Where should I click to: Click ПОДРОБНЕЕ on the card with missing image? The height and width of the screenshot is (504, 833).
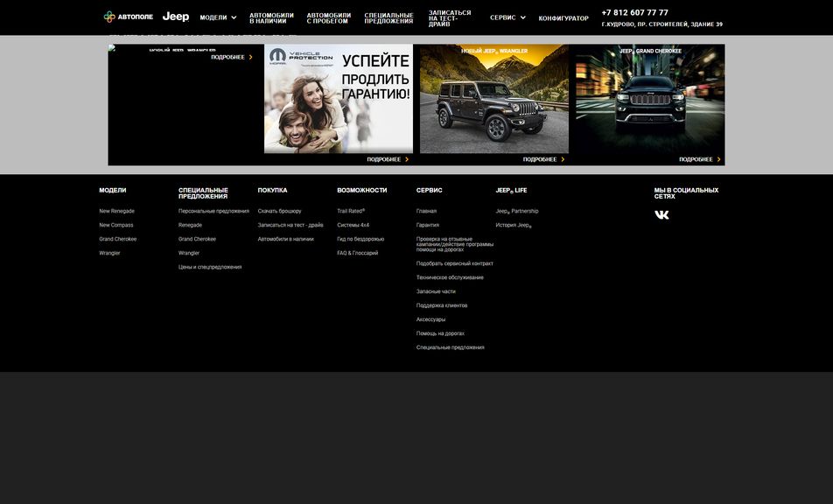pyautogui.click(x=232, y=58)
